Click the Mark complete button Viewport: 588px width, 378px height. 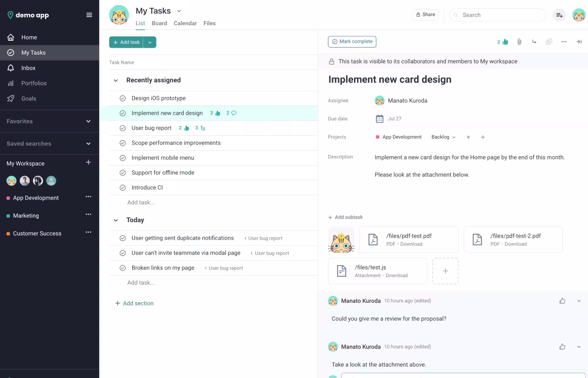point(352,42)
